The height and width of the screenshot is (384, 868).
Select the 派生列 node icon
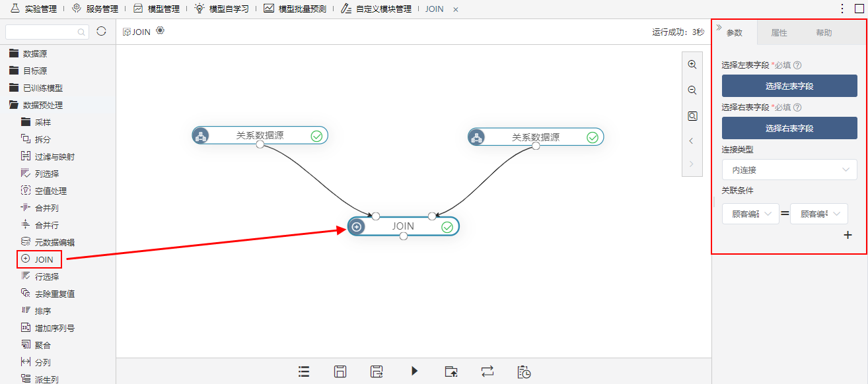[26, 379]
